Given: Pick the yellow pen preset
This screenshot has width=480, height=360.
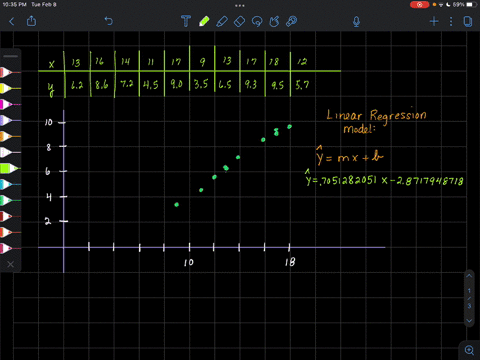Looking at the screenshot, I should tap(10, 88).
